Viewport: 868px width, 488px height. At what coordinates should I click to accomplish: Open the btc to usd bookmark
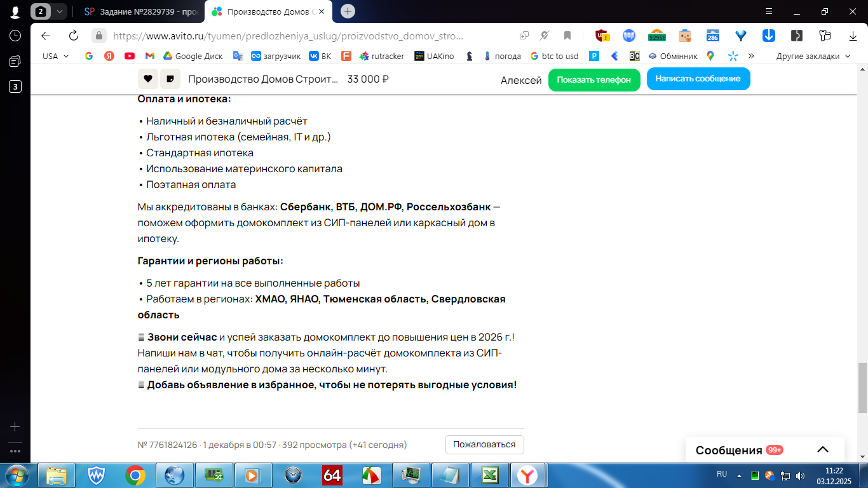[554, 56]
